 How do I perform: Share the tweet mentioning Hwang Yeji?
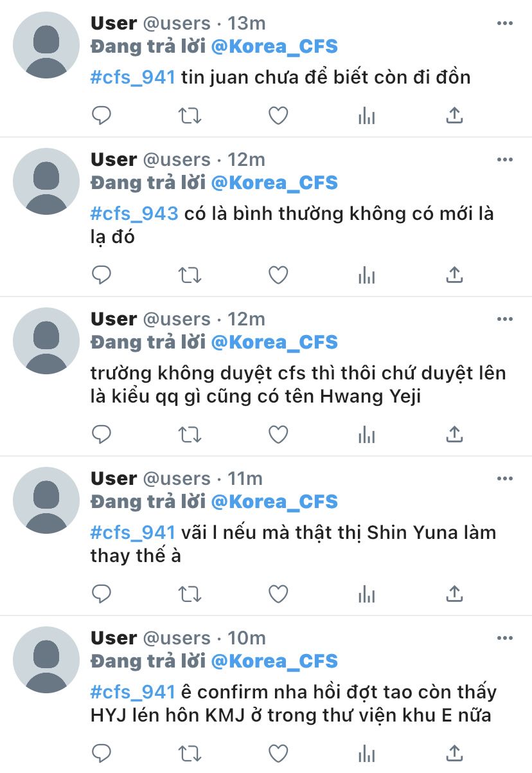point(454,435)
